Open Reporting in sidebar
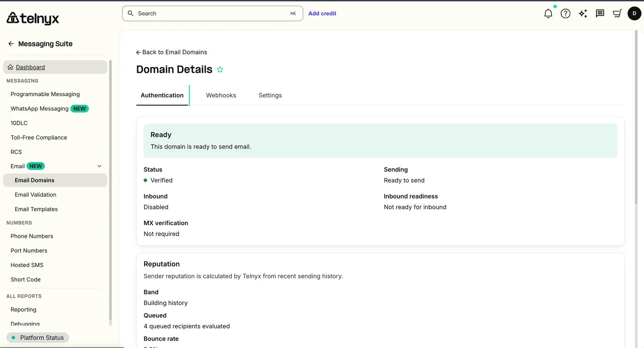 (x=23, y=310)
